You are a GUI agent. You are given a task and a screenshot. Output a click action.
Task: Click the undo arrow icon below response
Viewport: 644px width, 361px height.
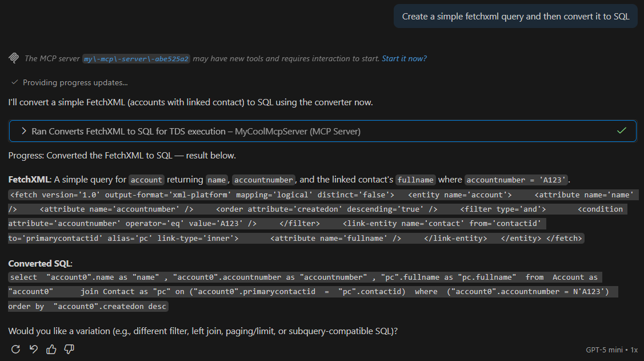33,349
